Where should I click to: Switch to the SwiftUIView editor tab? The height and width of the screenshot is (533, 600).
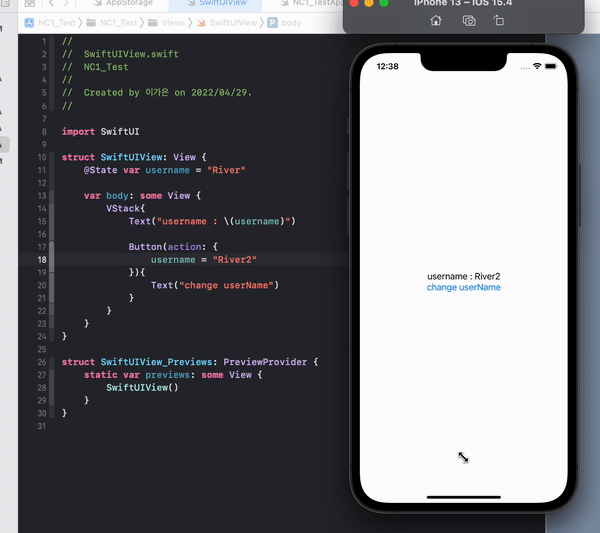pyautogui.click(x=217, y=3)
